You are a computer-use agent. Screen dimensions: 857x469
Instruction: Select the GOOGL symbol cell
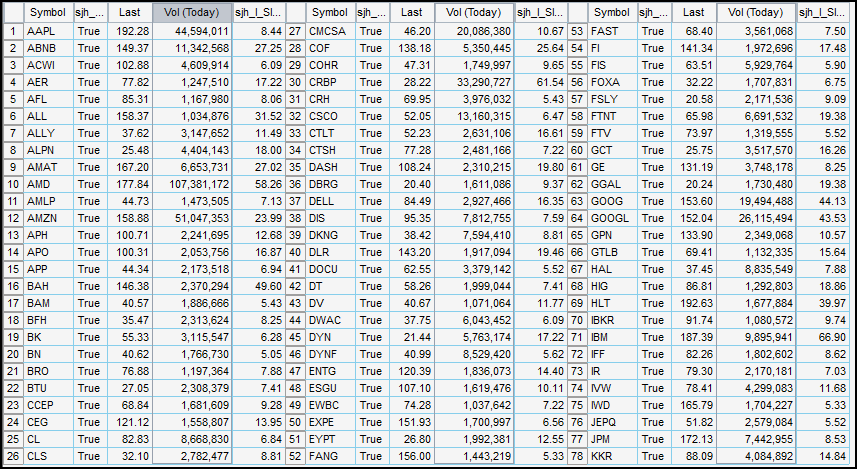coord(612,218)
